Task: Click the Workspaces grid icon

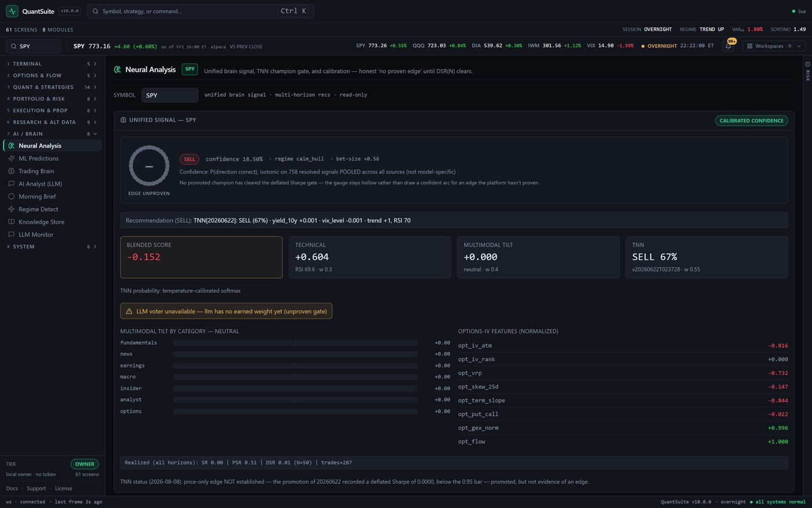Action: 750,46
